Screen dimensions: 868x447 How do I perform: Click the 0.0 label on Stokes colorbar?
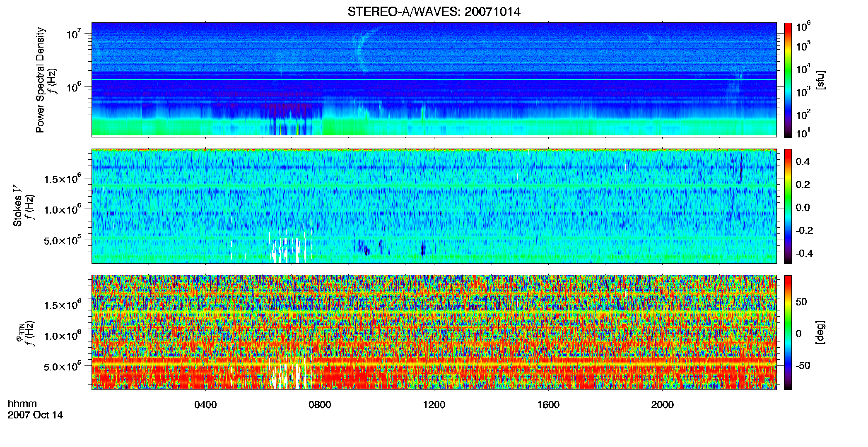[x=803, y=207]
